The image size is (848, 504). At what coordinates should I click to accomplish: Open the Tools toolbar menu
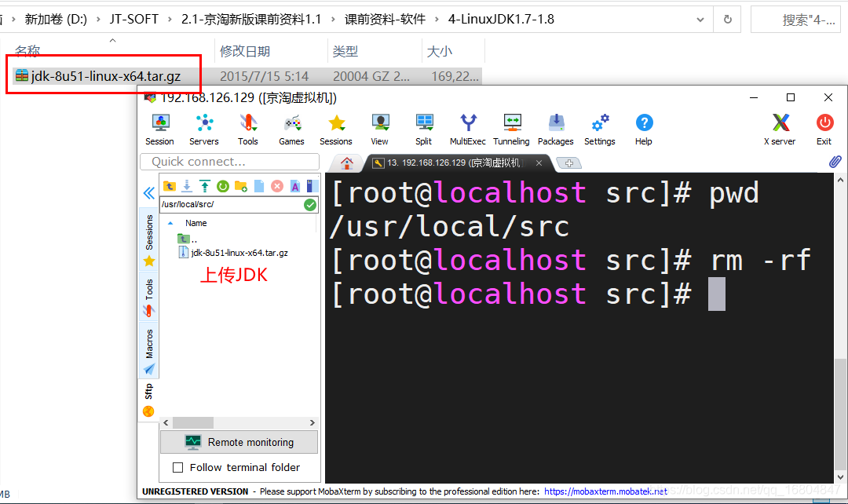pos(247,130)
